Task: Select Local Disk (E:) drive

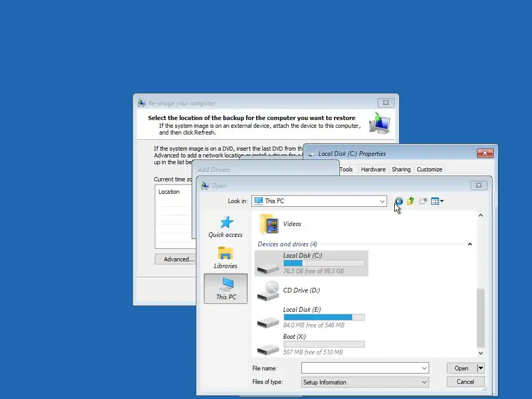Action: (x=311, y=317)
